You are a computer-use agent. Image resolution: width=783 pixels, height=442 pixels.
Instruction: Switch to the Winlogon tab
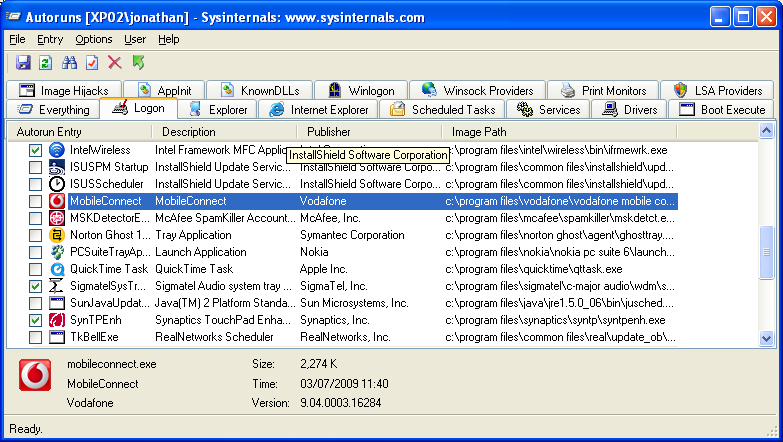361,90
